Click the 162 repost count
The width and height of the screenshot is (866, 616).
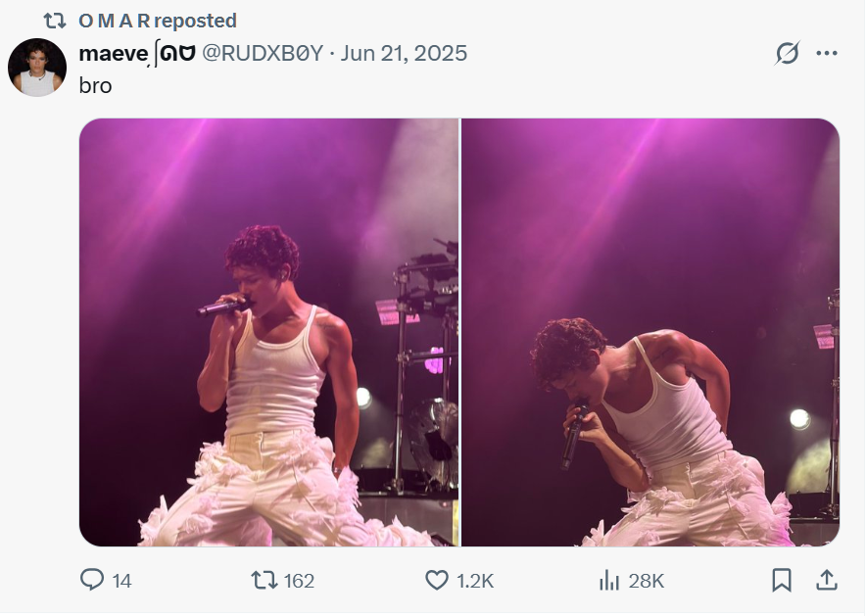299,581
